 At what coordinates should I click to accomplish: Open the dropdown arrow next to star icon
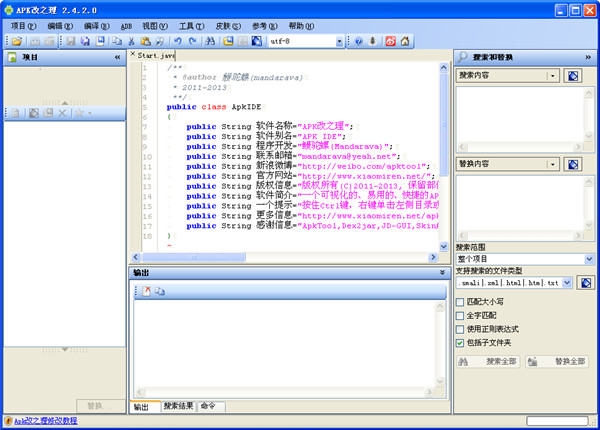coord(90,113)
